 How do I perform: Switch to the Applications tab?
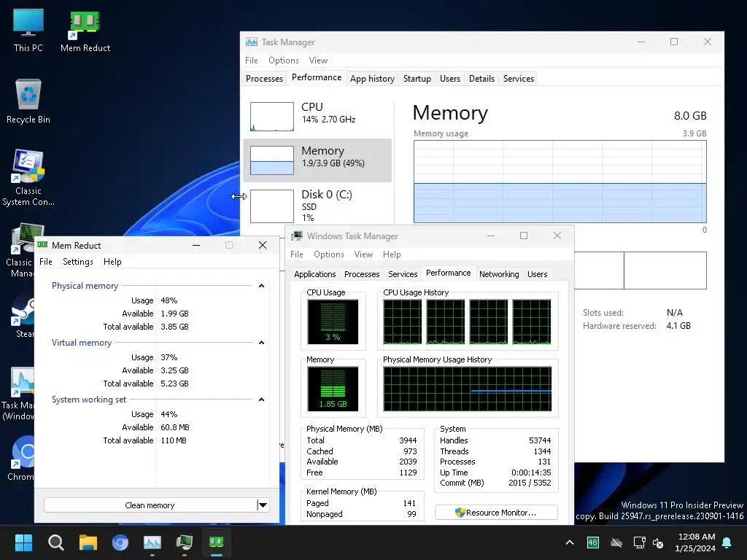point(315,274)
